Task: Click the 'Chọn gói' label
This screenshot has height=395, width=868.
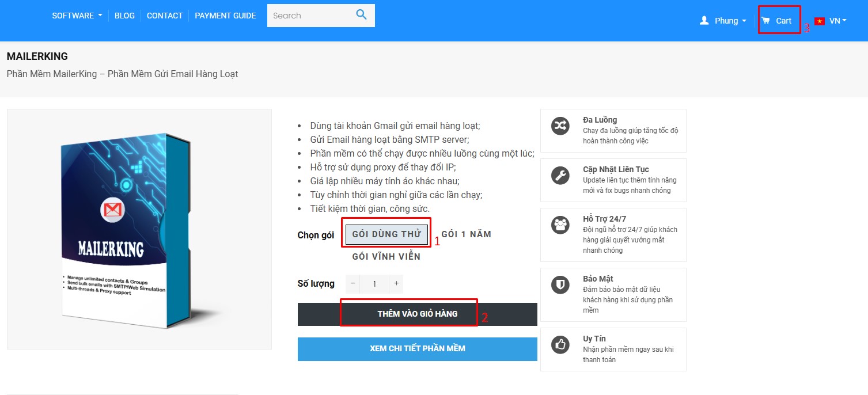Action: [x=316, y=235]
